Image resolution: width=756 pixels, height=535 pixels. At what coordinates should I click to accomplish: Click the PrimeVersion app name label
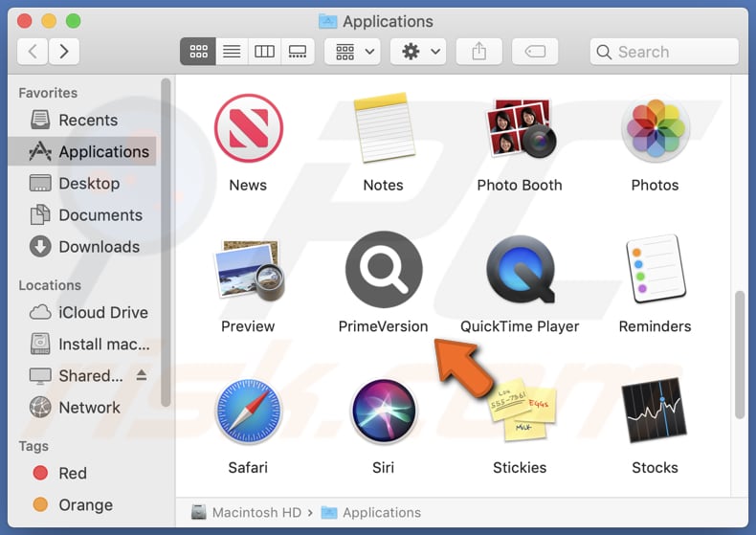click(x=384, y=326)
